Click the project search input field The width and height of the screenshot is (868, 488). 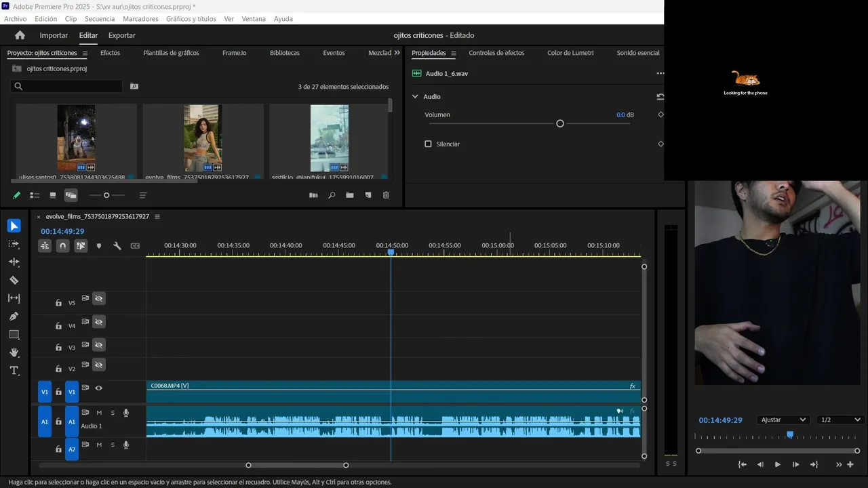pyautogui.click(x=66, y=86)
